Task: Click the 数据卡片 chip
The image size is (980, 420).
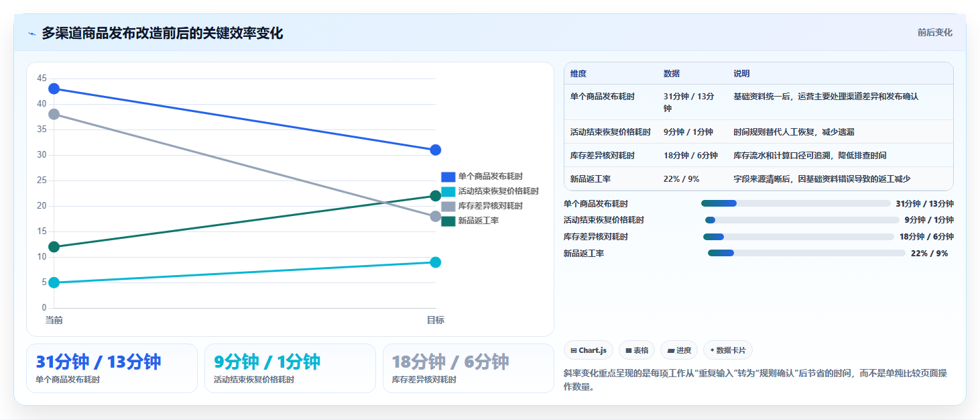Action: 728,350
